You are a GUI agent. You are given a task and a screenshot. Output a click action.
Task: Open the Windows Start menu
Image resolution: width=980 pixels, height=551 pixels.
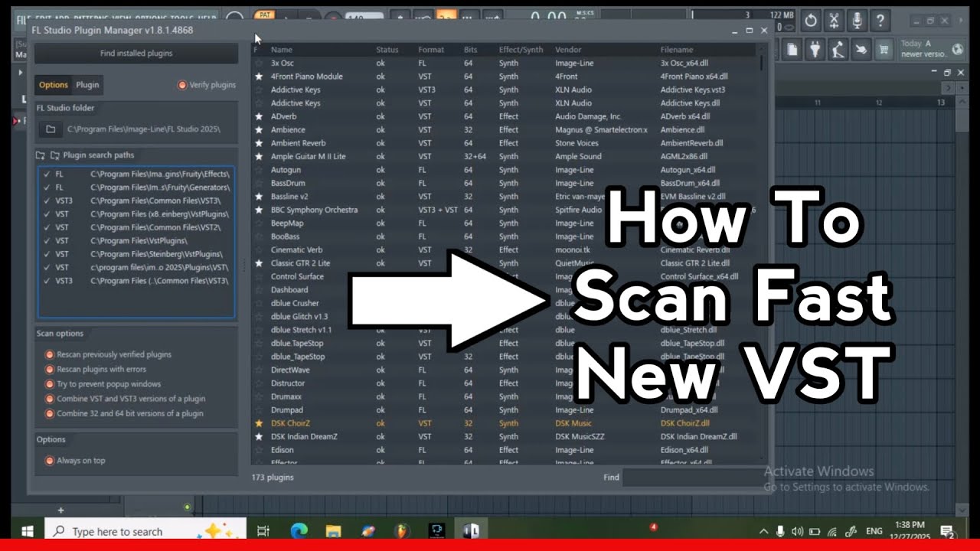(x=28, y=531)
